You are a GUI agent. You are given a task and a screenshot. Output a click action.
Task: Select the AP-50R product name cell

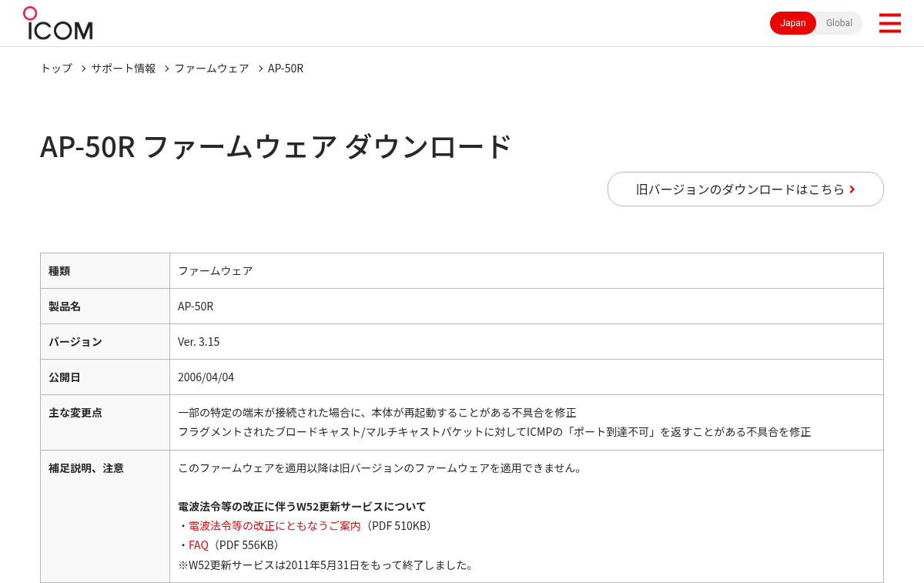[x=527, y=306]
